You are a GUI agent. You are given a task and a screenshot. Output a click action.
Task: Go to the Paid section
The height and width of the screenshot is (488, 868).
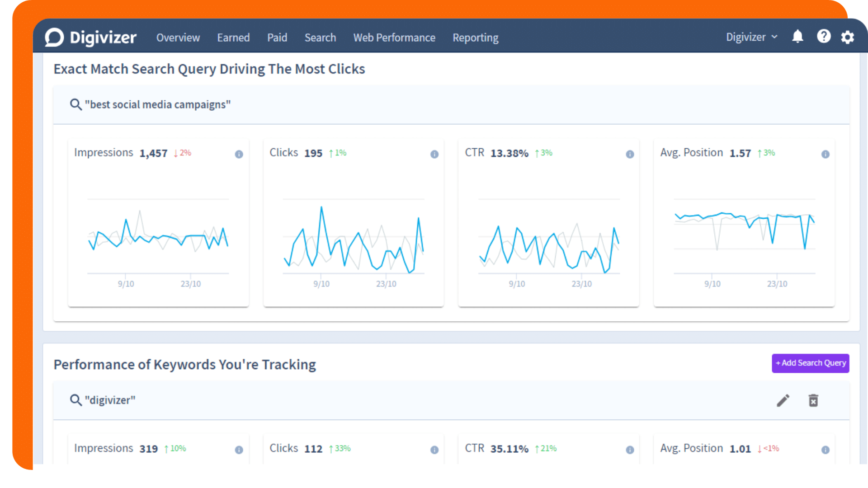coord(277,38)
